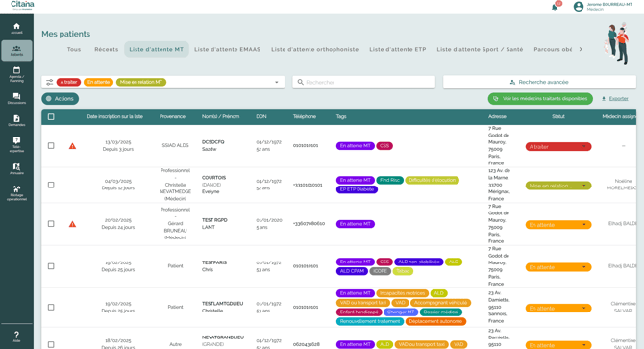Viewport: 644px width, 349px height.
Task: Show more tabs with right chevron
Action: click(x=581, y=49)
